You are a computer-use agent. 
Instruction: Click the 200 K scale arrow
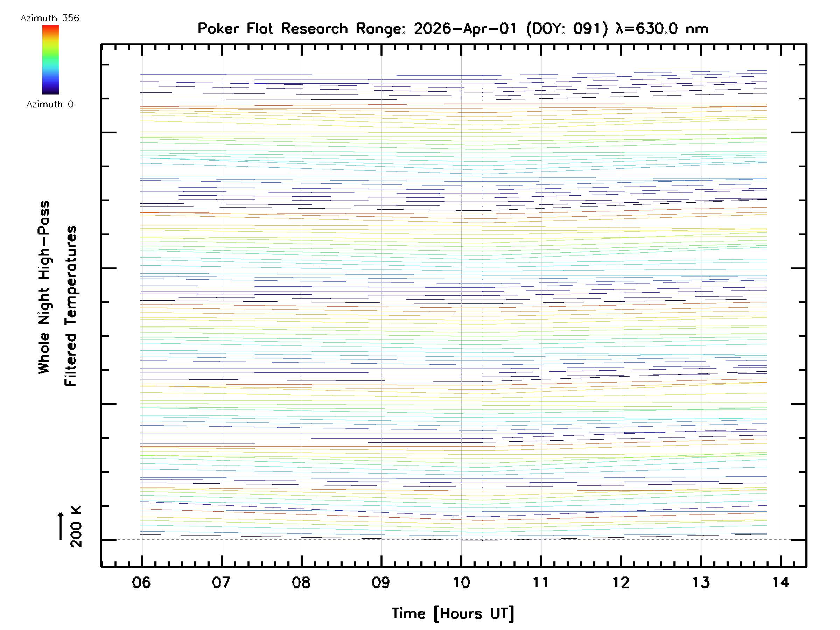point(61,526)
